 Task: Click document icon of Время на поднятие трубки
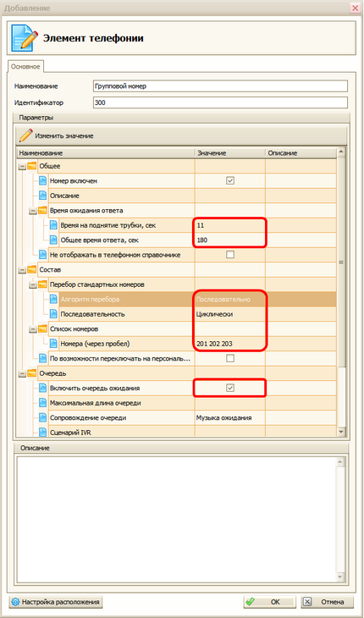(53, 225)
